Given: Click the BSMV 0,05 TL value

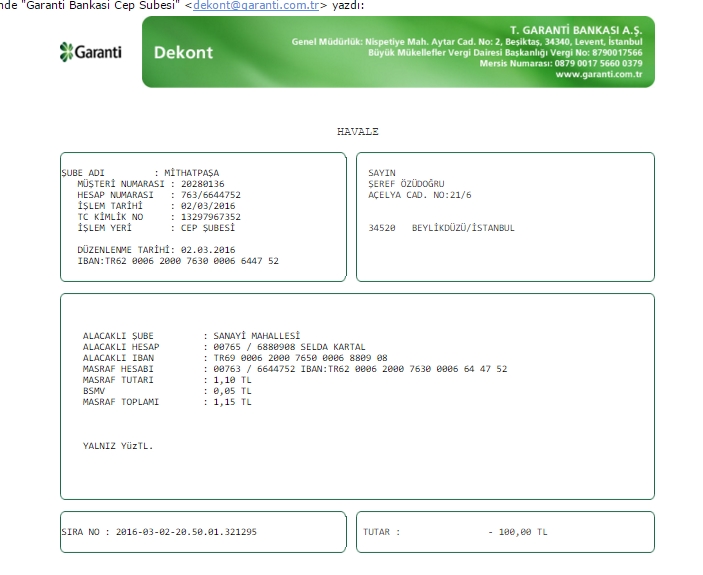Looking at the screenshot, I should pyautogui.click(x=232, y=391).
